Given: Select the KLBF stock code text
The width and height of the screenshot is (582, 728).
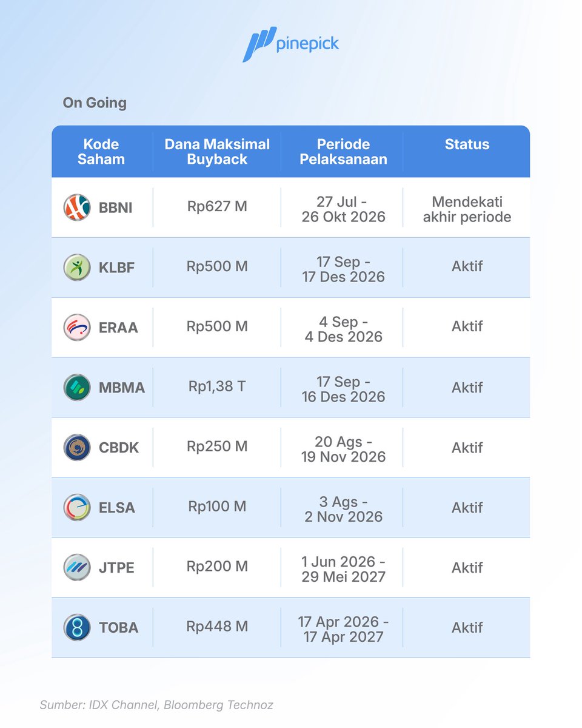Looking at the screenshot, I should click(x=116, y=268).
